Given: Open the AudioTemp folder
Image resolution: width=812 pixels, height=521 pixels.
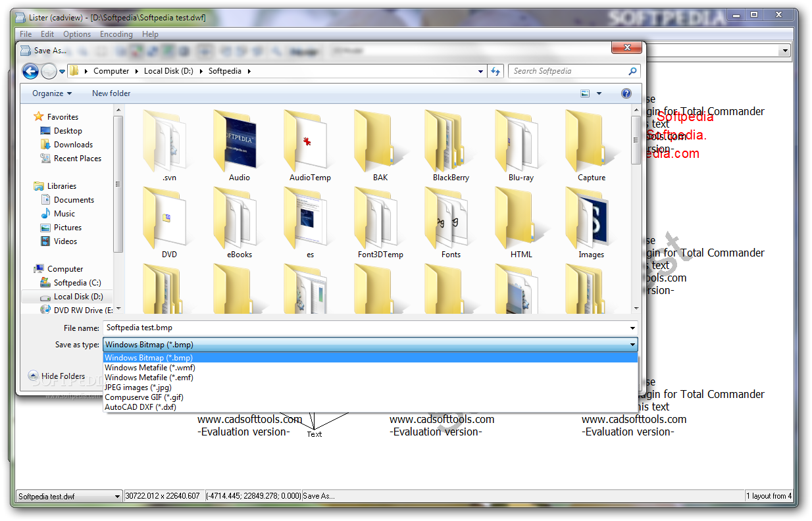Looking at the screenshot, I should (310, 146).
